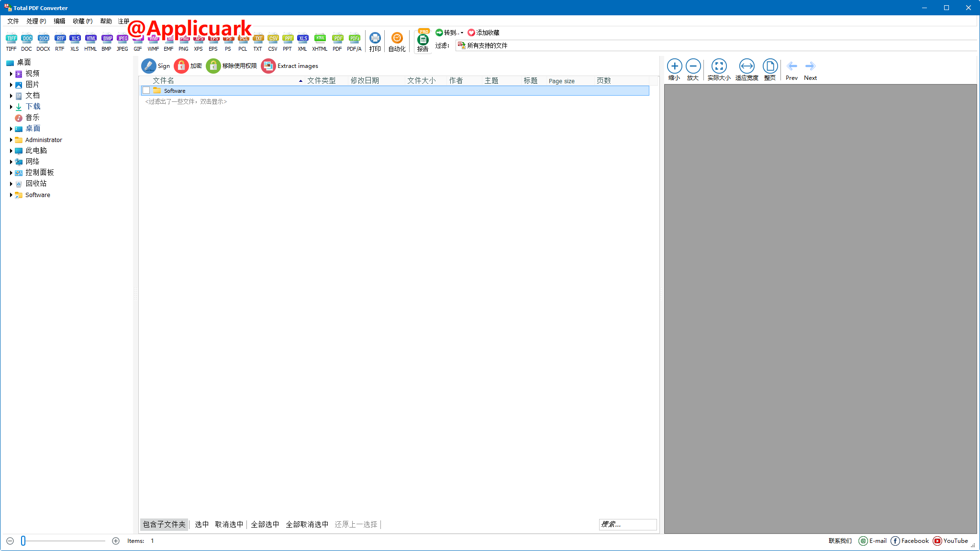Expand the 此电脑 tree node

pos(12,150)
